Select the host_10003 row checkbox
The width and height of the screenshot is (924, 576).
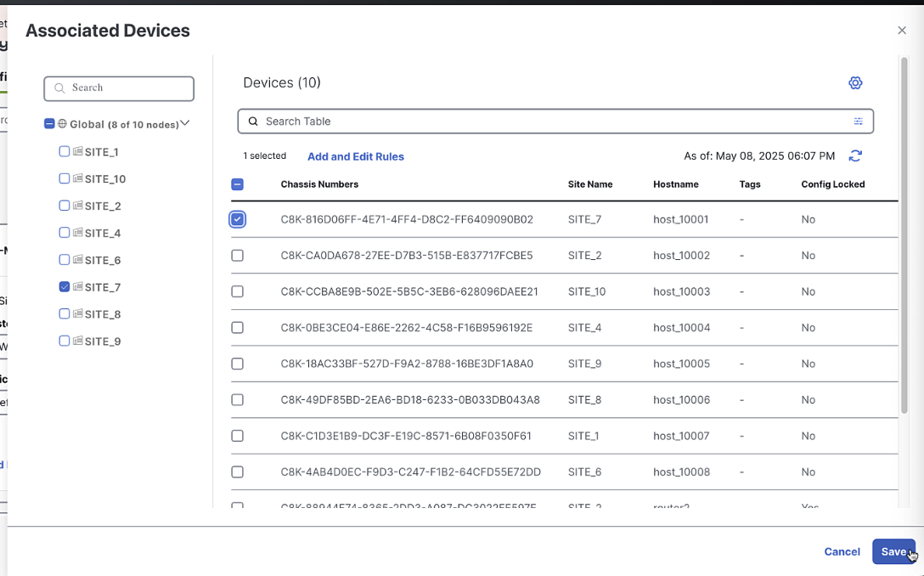238,291
